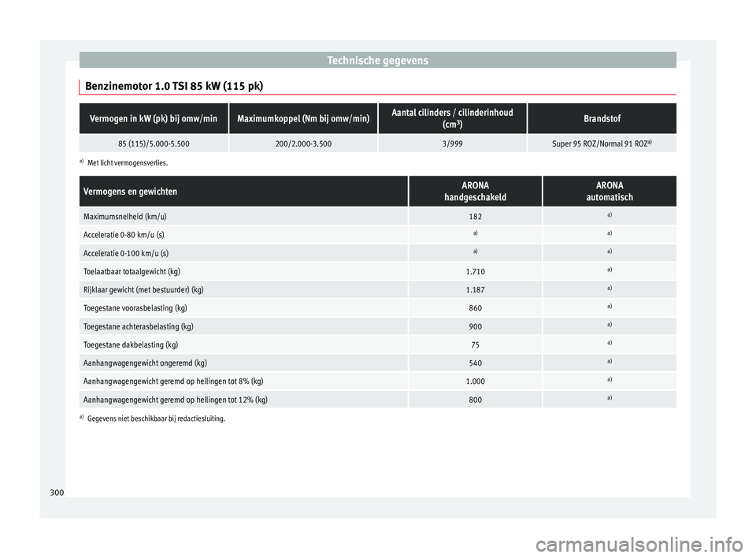Select value '1.000' geremd tot 8%
756x558 pixels.
coord(476,381)
